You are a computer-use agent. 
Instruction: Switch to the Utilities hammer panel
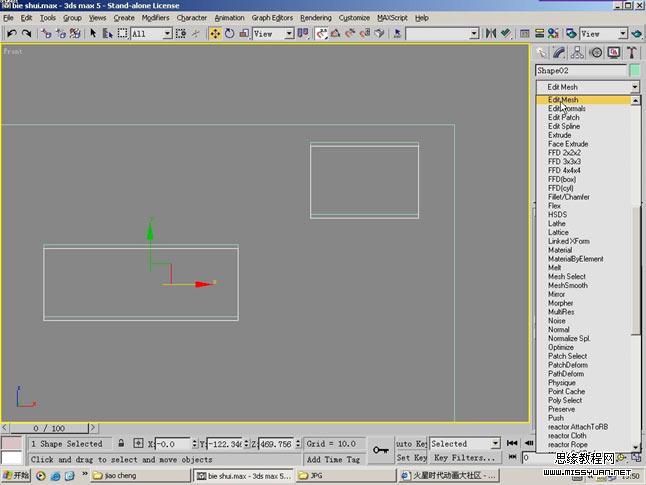click(x=632, y=52)
